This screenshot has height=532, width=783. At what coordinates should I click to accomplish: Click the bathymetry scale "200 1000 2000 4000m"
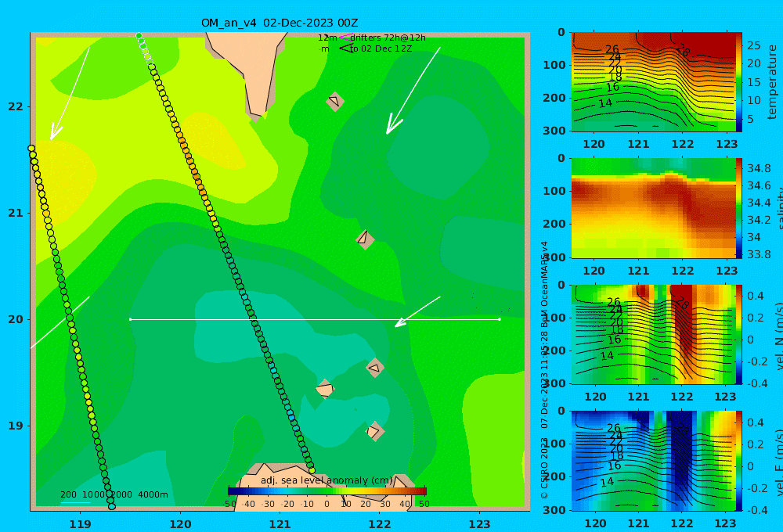tap(114, 494)
